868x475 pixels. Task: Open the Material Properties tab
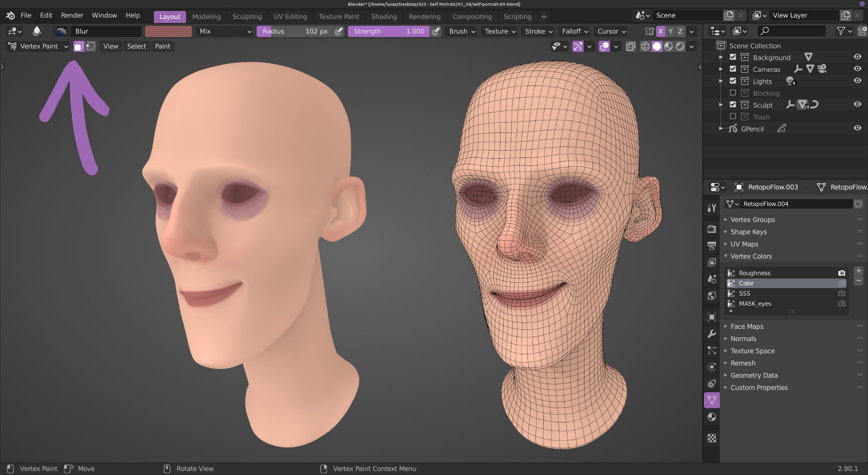click(x=712, y=417)
